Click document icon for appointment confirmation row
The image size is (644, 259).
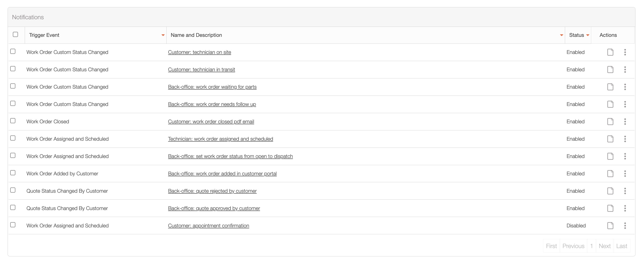pyautogui.click(x=610, y=225)
